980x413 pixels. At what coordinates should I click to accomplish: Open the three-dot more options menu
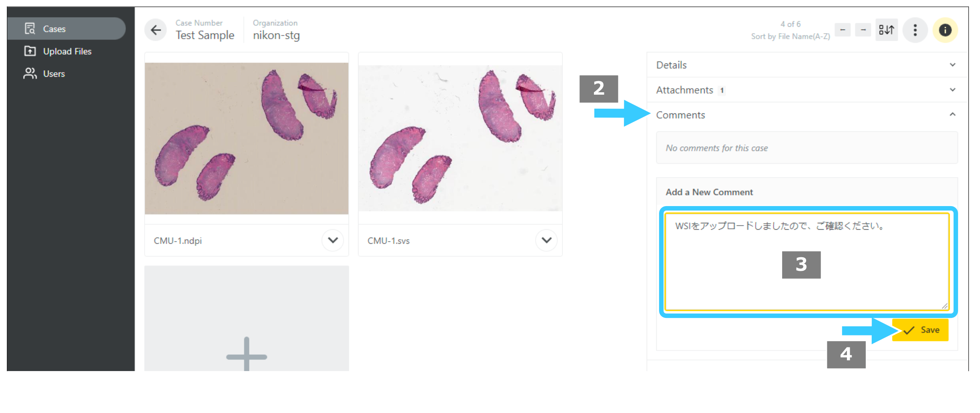point(915,30)
